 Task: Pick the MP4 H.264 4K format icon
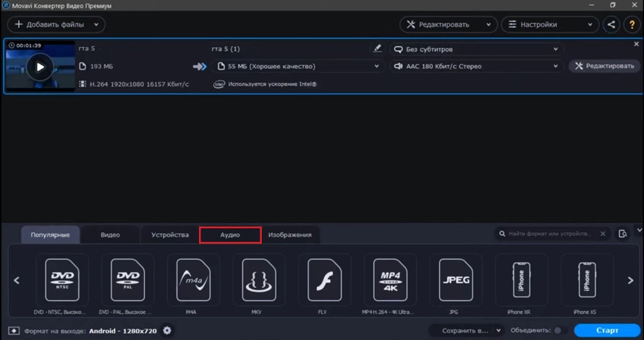(x=390, y=280)
